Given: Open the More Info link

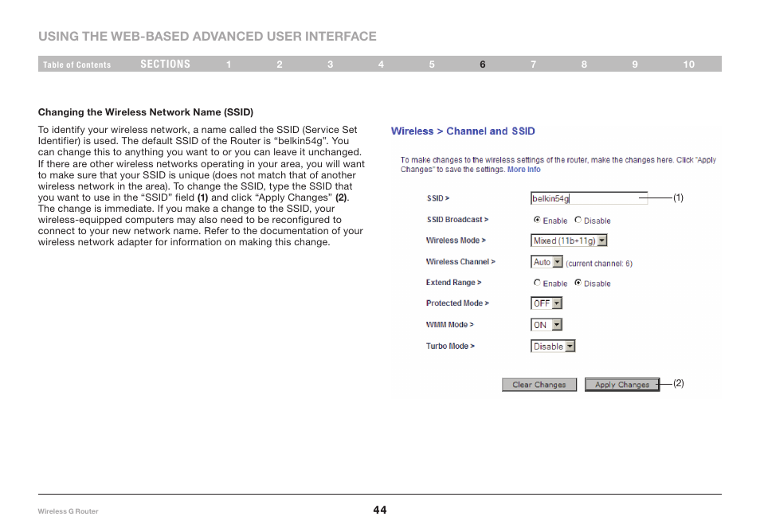Looking at the screenshot, I should point(524,170).
